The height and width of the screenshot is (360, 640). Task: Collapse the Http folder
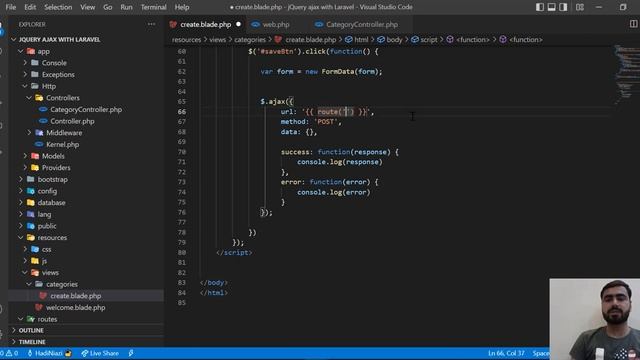point(49,86)
